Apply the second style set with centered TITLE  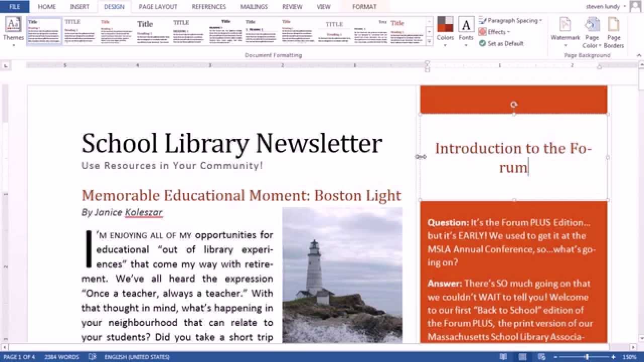pos(80,32)
